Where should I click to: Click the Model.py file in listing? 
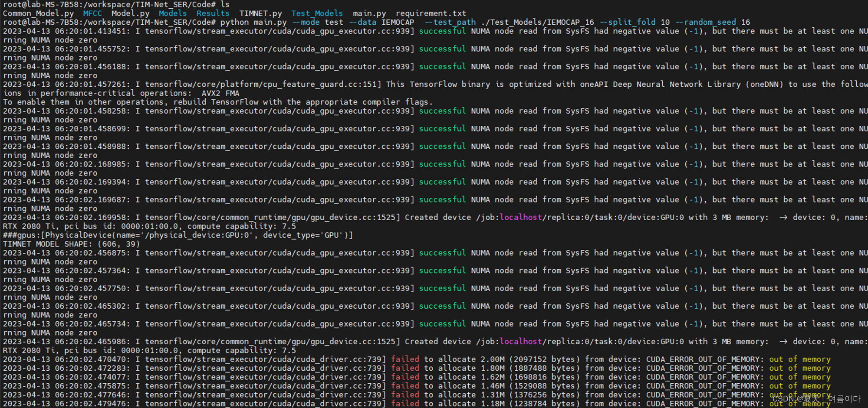(131, 13)
